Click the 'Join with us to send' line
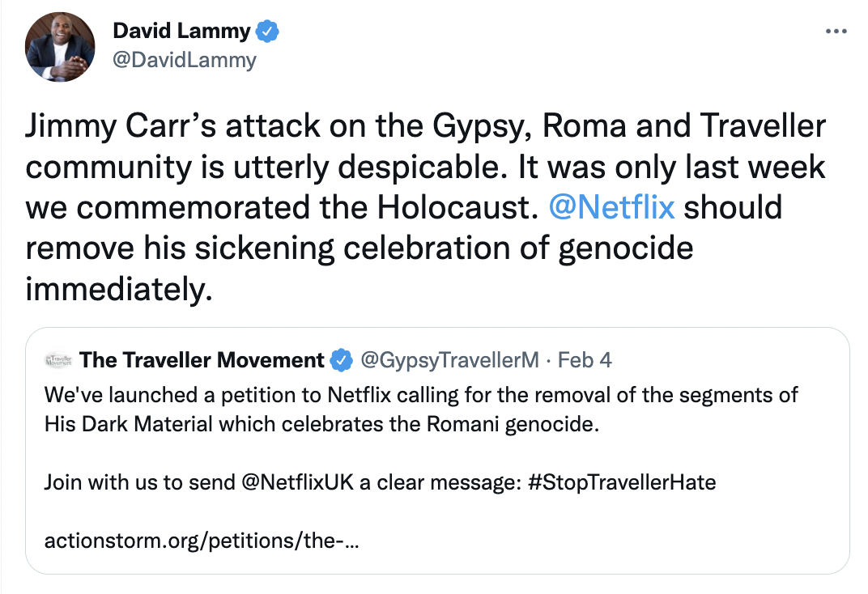 click(x=381, y=482)
